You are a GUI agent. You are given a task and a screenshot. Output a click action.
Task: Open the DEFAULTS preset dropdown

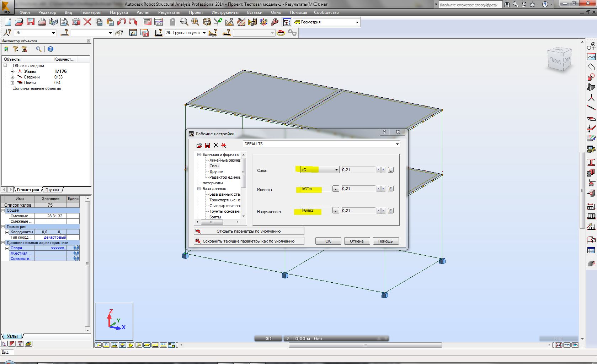pyautogui.click(x=397, y=144)
